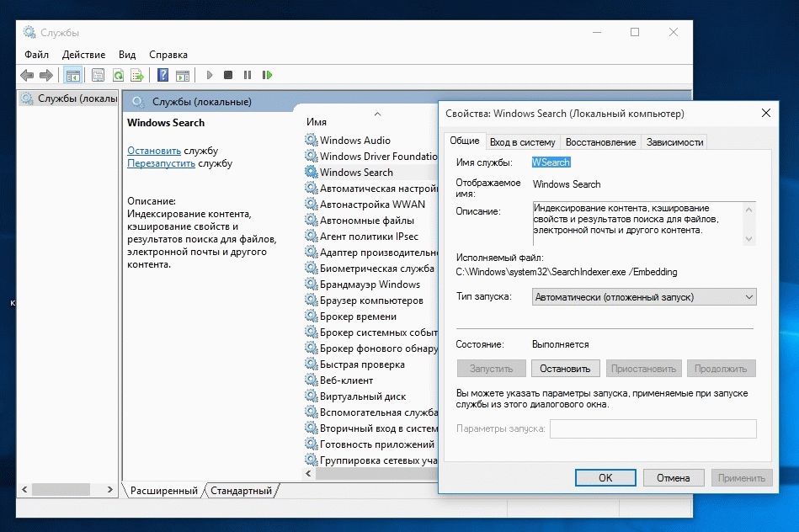Select the Вторичный вход в систему row
Viewport: 799px width, 532px height.
(371, 428)
